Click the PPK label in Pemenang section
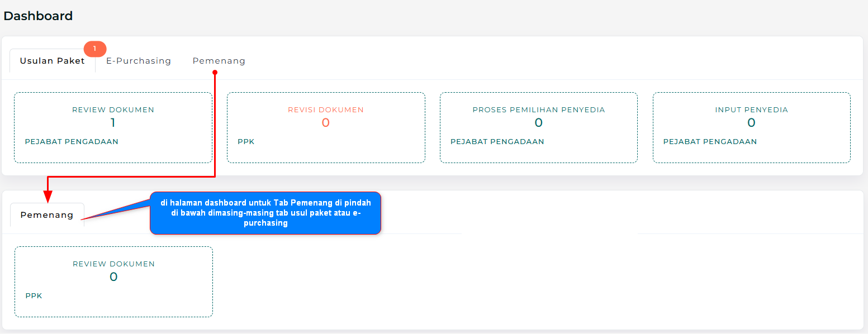The width and height of the screenshot is (868, 334). pyautogui.click(x=34, y=296)
